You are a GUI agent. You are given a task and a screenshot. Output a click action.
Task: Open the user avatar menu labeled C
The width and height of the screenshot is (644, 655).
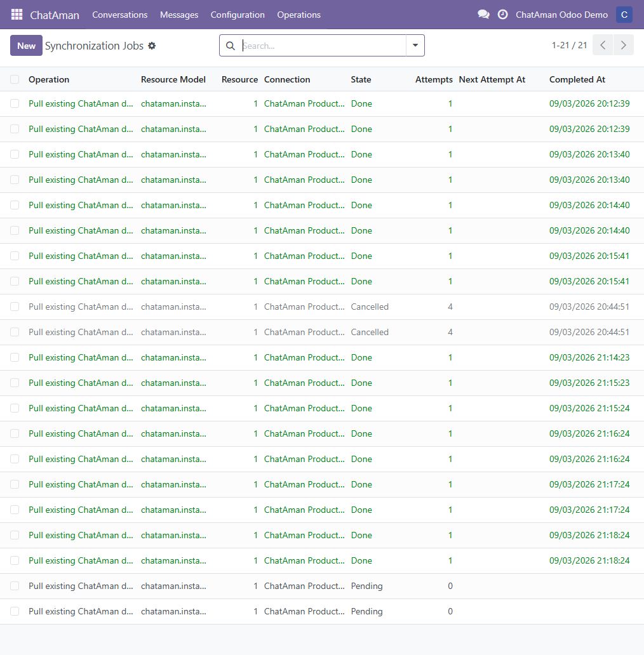click(x=624, y=15)
